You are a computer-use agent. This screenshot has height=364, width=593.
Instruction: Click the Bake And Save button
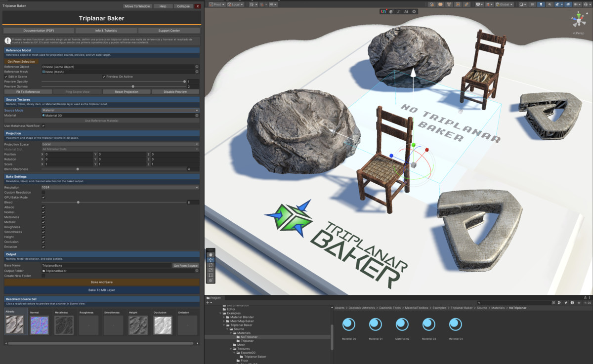click(x=102, y=282)
